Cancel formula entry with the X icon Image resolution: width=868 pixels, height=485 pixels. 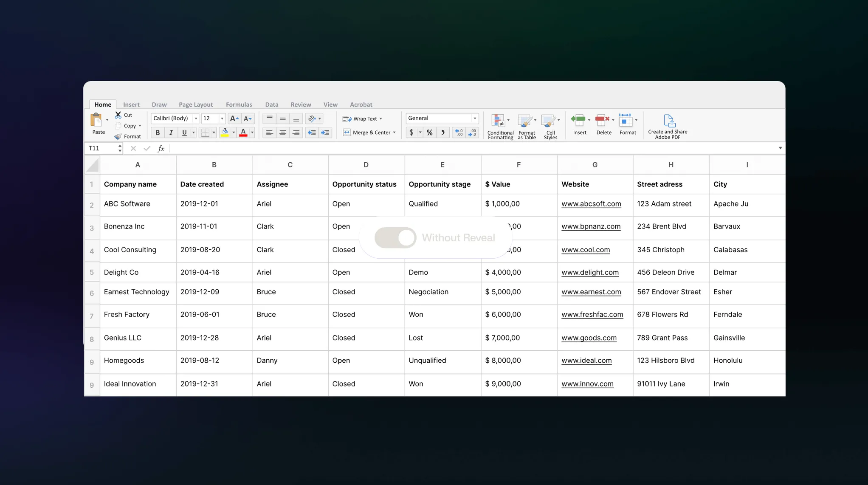tap(133, 148)
